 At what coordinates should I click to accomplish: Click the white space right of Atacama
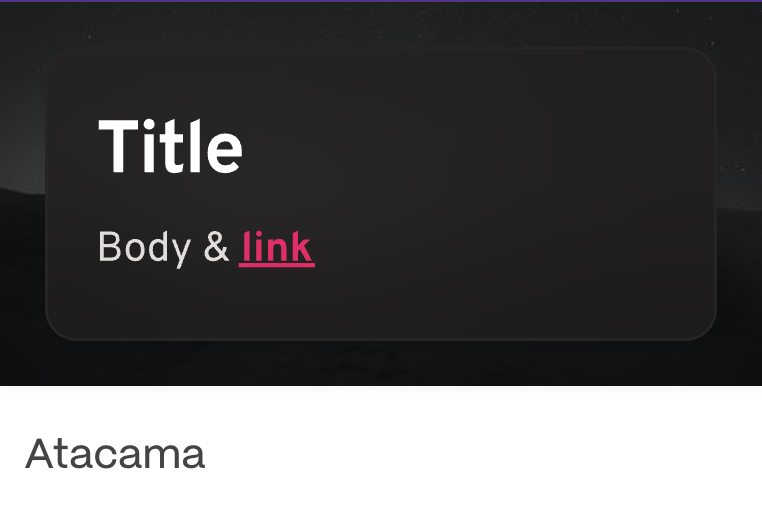point(480,454)
